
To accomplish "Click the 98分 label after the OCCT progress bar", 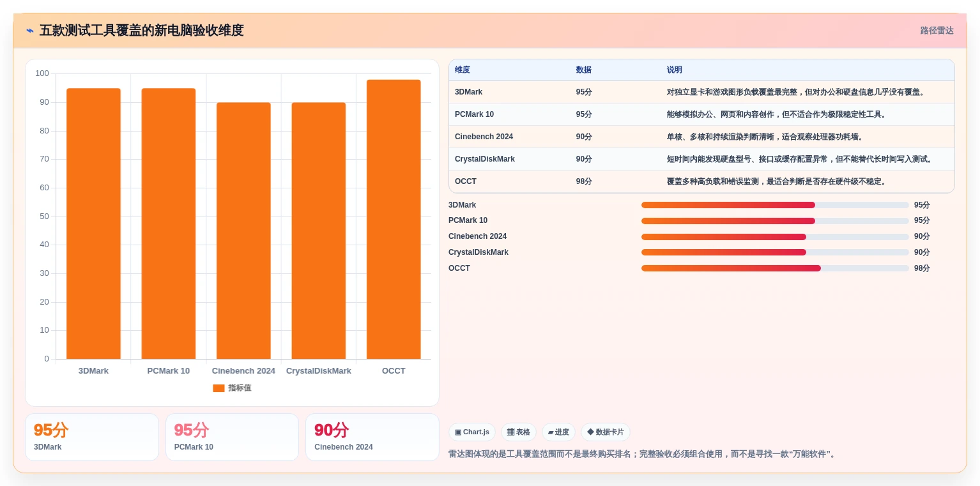I will pos(922,268).
